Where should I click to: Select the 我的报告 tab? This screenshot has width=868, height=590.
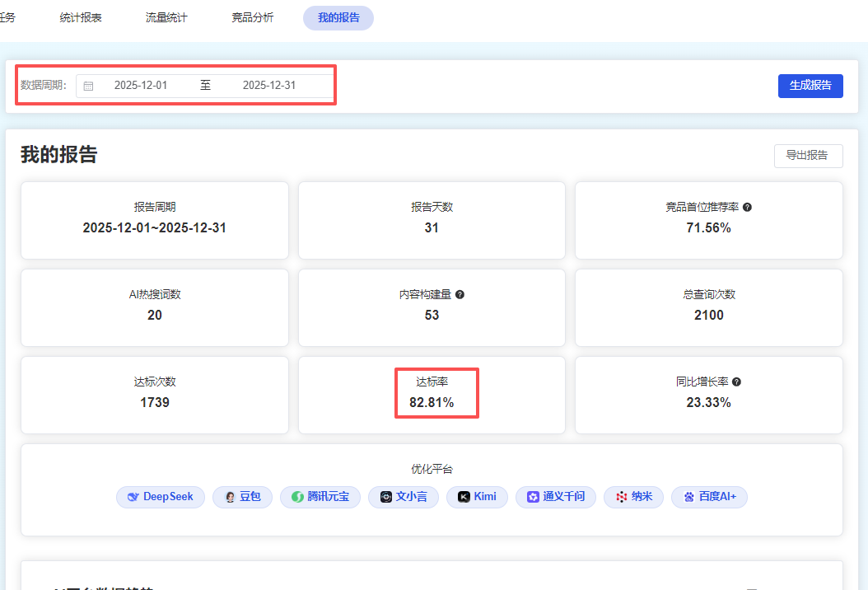338,18
